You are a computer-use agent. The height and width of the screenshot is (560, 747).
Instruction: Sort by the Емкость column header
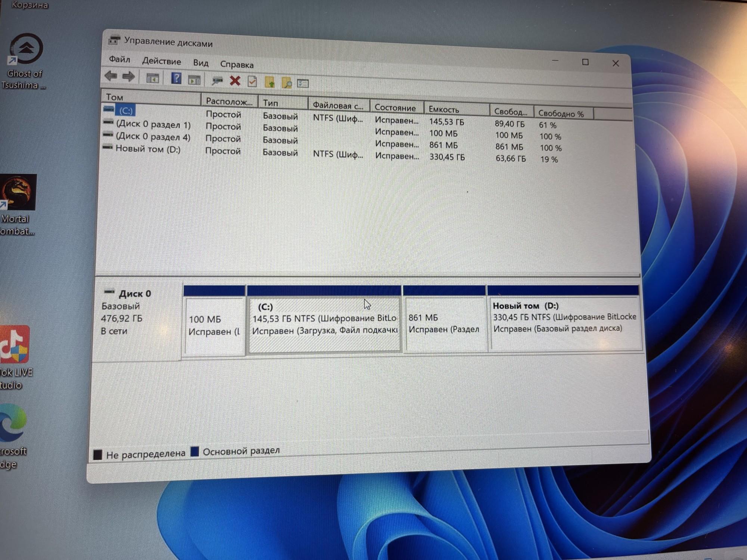(x=456, y=109)
